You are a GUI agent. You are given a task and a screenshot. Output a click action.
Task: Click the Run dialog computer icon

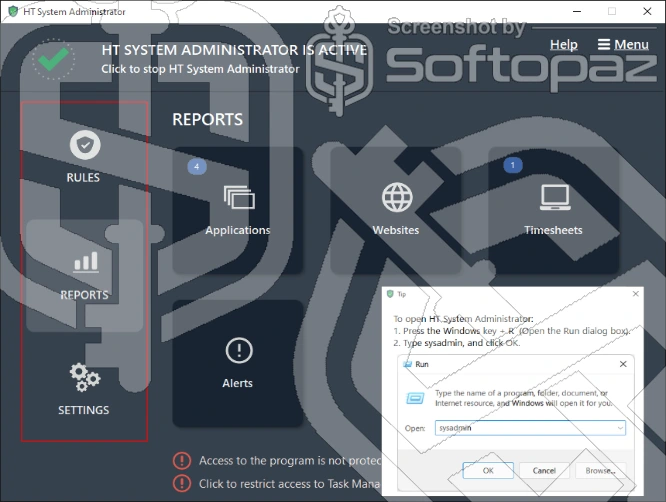415,398
